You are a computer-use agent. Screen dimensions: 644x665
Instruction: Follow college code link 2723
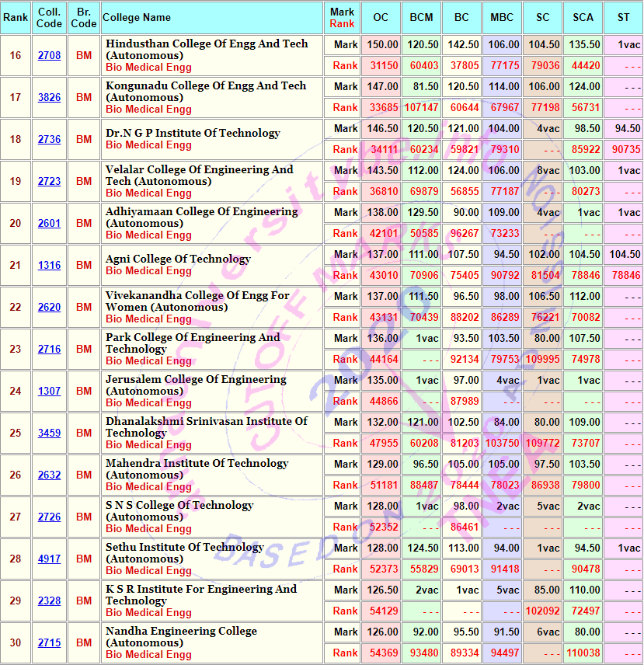pos(49,182)
